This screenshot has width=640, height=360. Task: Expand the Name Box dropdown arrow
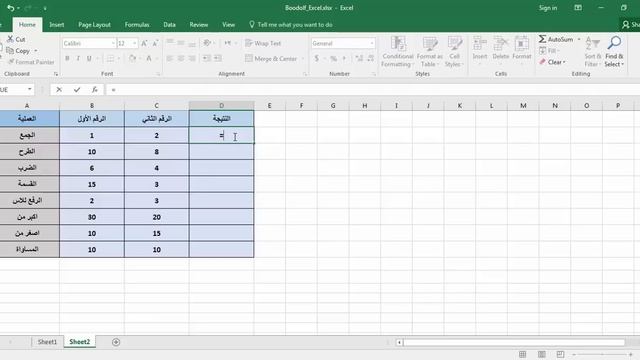(x=30, y=89)
